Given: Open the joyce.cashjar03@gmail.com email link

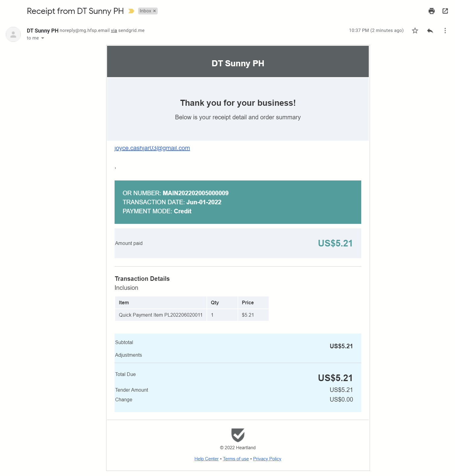Looking at the screenshot, I should (x=152, y=148).
